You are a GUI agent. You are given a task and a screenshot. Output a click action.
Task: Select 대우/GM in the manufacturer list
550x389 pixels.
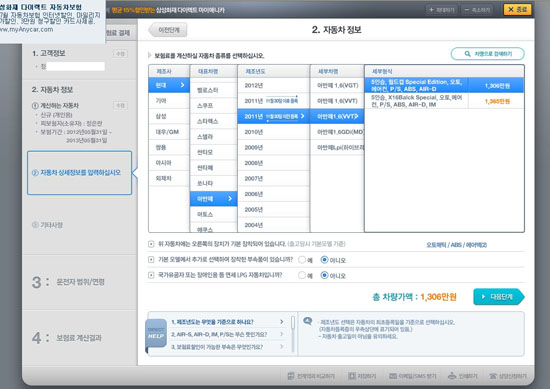tap(169, 132)
